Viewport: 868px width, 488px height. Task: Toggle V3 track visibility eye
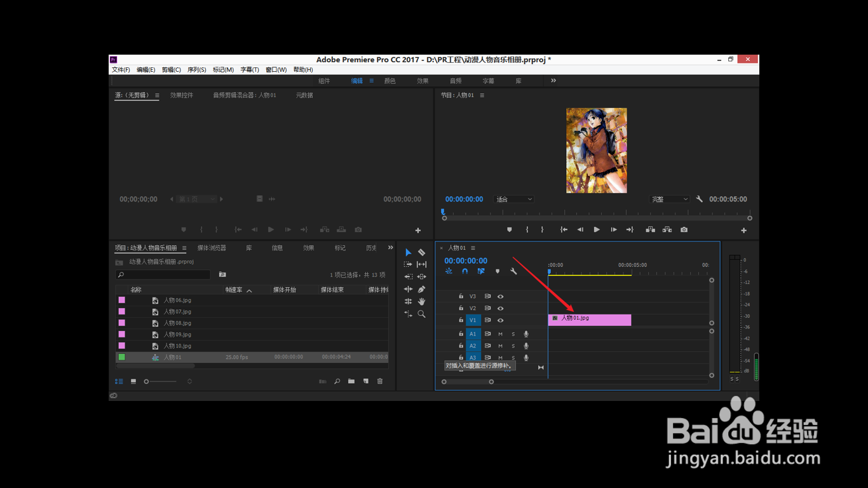coord(501,296)
